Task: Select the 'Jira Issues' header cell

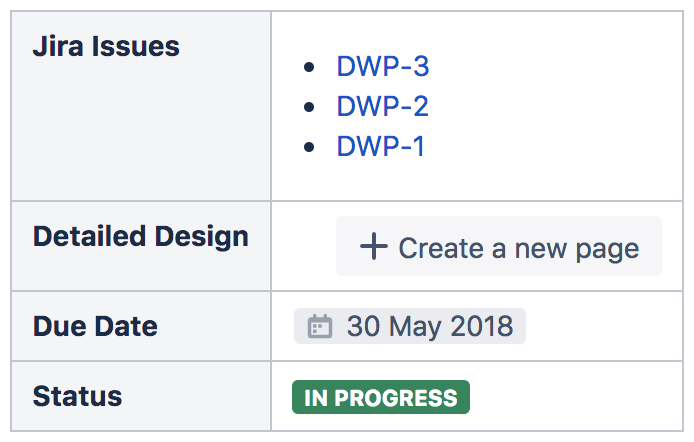Action: point(106,46)
